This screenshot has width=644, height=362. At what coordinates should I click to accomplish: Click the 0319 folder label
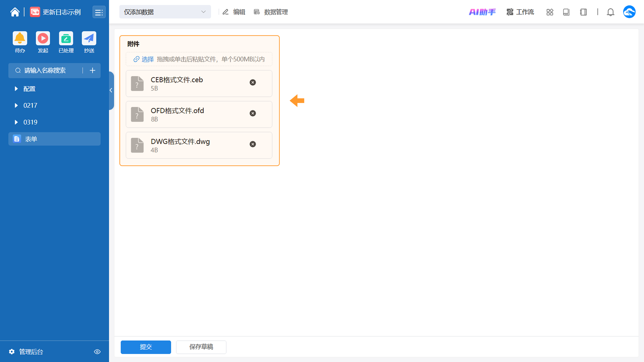[30, 122]
